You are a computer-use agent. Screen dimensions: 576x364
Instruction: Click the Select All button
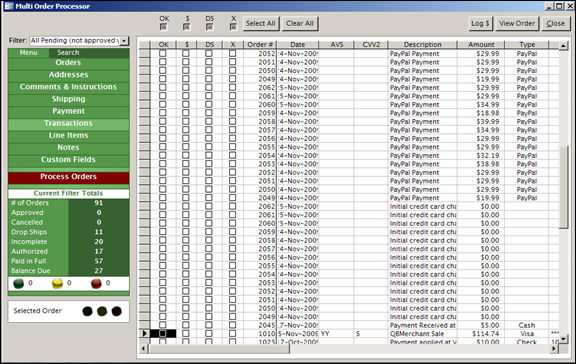261,24
